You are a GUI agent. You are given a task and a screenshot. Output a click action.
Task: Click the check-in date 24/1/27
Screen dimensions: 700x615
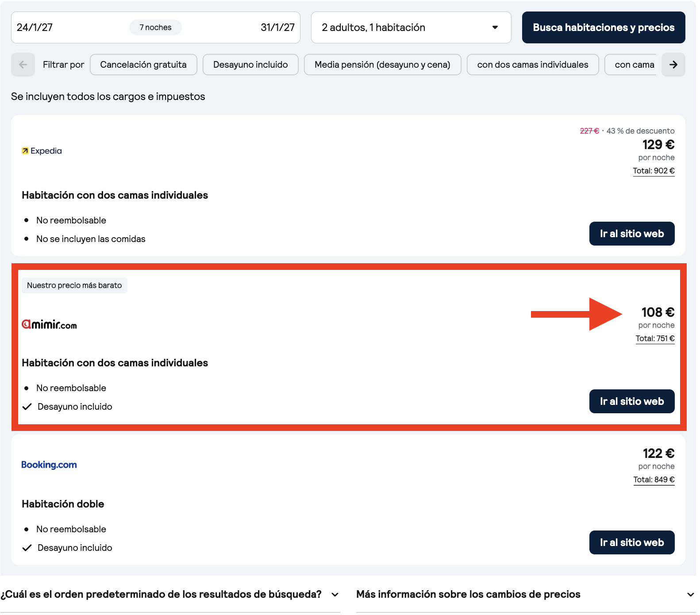coord(35,27)
